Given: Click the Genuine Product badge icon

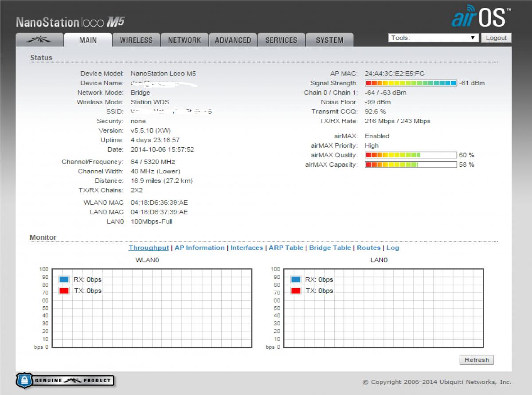Looking at the screenshot, I should (65, 380).
